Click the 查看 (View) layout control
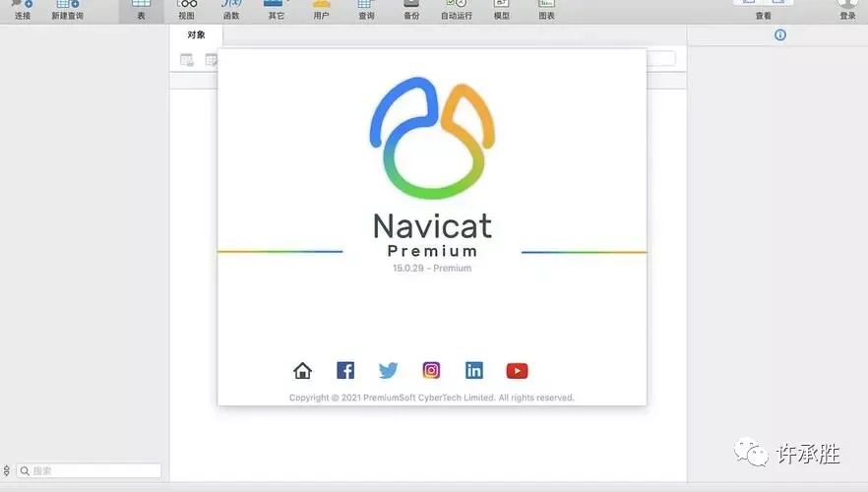This screenshot has height=492, width=868. point(764,10)
